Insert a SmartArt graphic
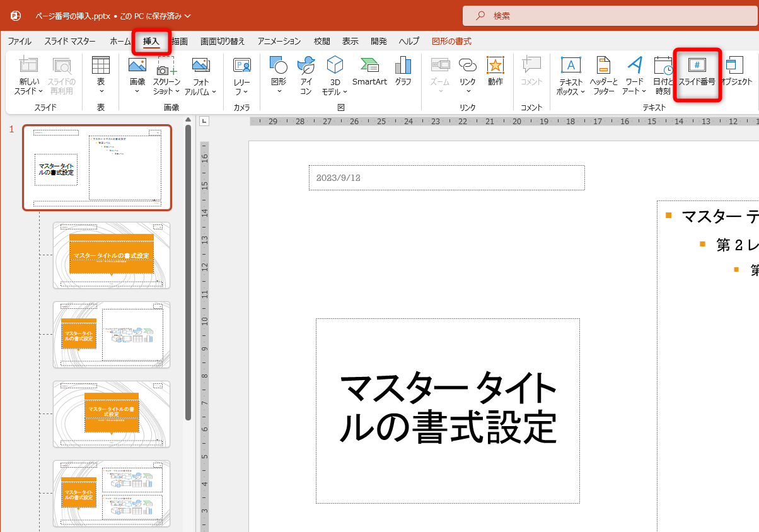 [369, 76]
